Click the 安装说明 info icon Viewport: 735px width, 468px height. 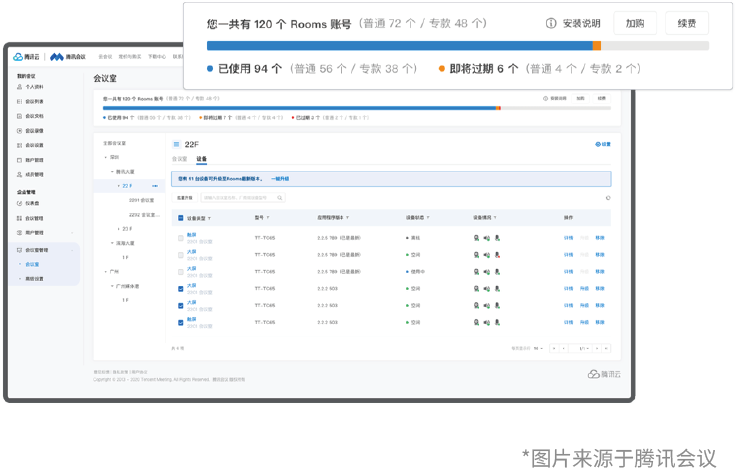click(x=551, y=23)
